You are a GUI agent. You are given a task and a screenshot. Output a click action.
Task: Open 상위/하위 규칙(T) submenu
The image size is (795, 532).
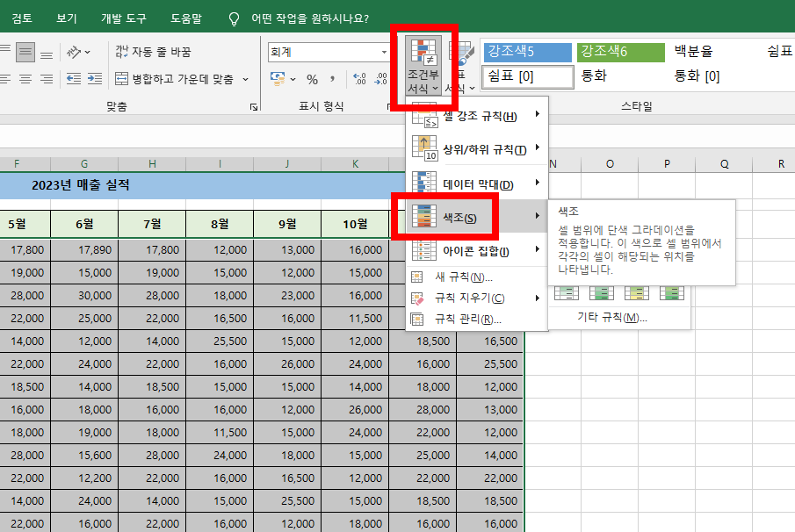(477, 149)
